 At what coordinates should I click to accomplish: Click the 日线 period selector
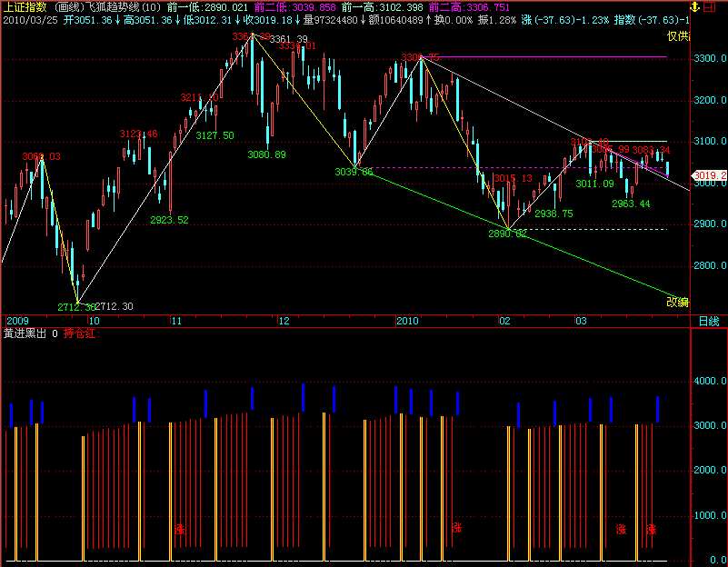pyautogui.click(x=708, y=321)
